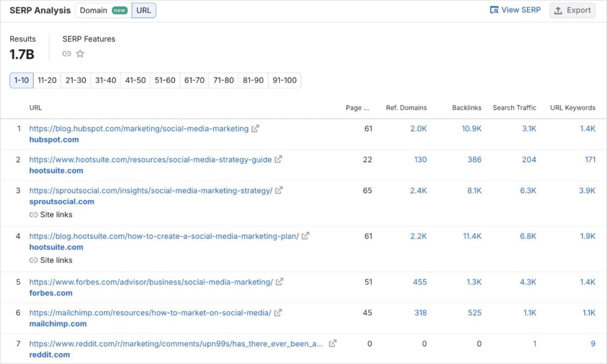The image size is (607, 364).
Task: Click the truncated Page column header
Action: pos(357,107)
